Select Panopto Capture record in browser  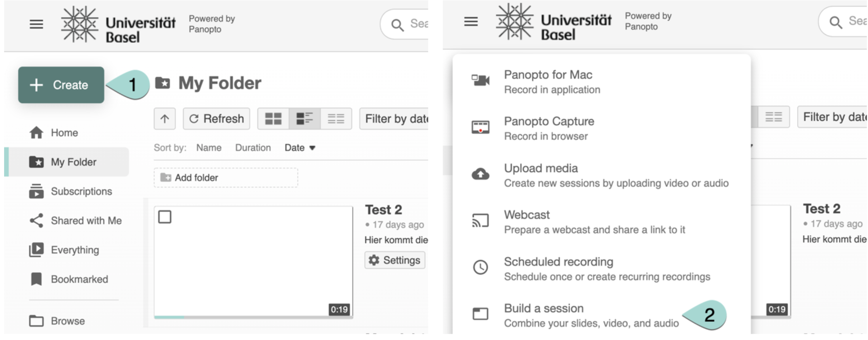tap(549, 128)
